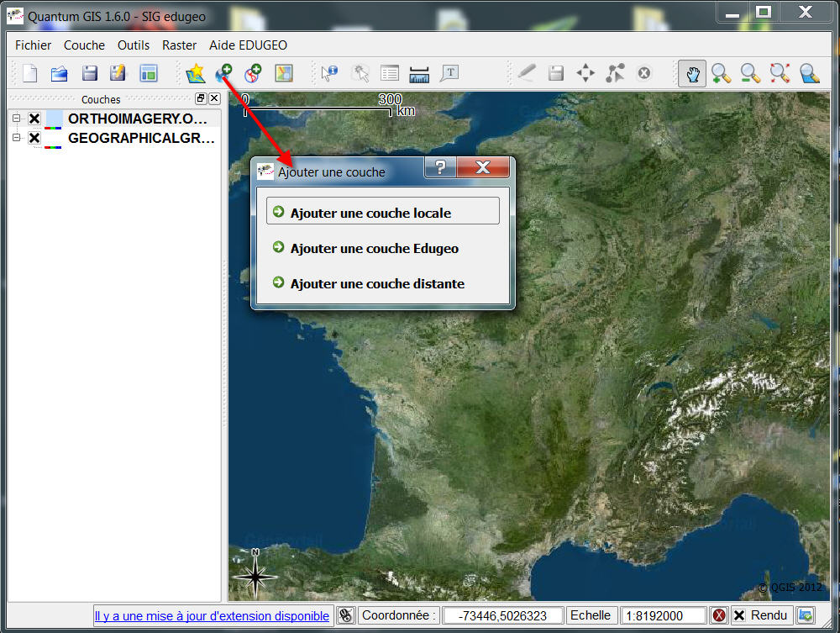Open the Aide EDUGEO menu
The width and height of the screenshot is (840, 633).
coord(248,45)
